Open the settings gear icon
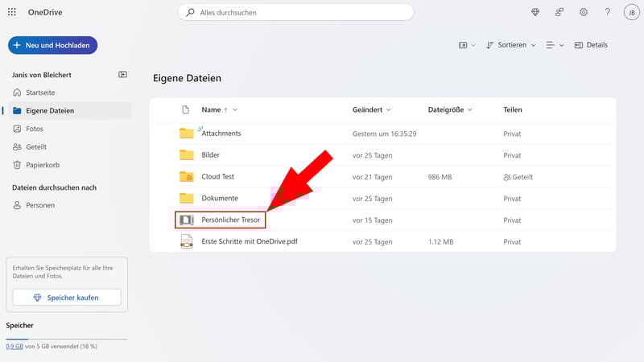The height and width of the screenshot is (362, 644). 584,12
